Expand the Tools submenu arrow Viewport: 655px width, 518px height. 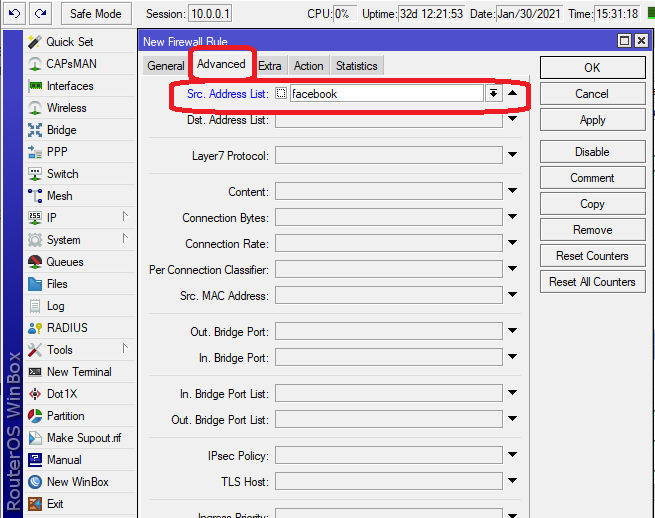[125, 348]
